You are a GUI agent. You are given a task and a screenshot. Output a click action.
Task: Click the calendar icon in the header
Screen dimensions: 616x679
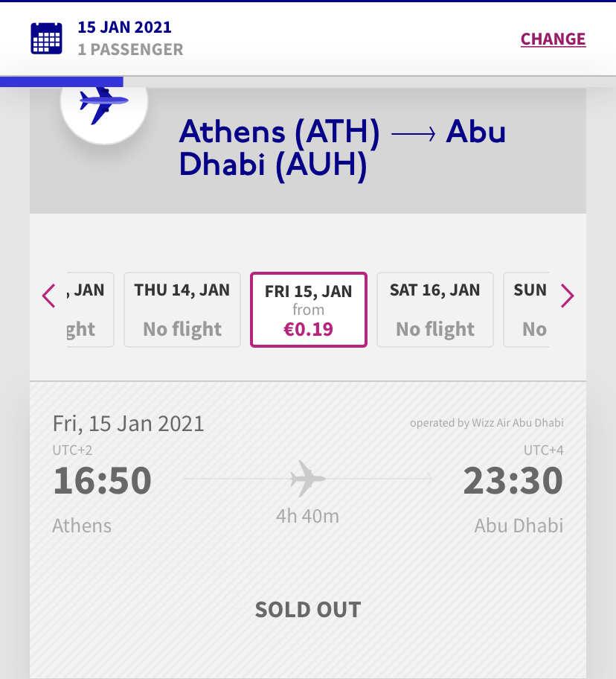46,39
